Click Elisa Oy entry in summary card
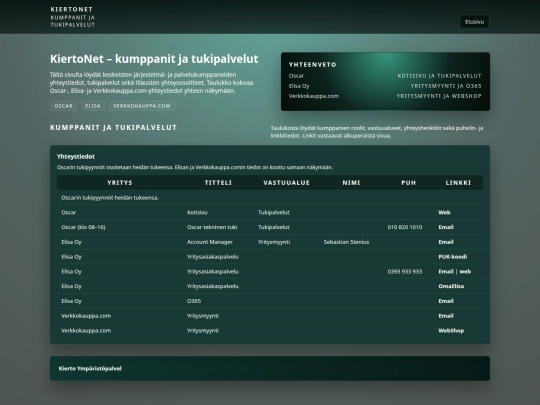The width and height of the screenshot is (540, 405). click(299, 86)
